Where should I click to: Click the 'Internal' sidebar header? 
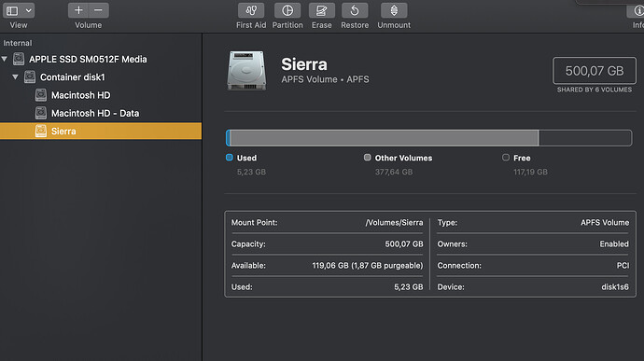[x=17, y=43]
